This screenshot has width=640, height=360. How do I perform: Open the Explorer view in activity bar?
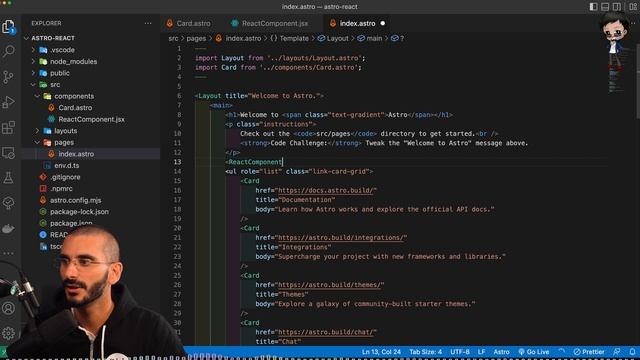tap(8, 27)
